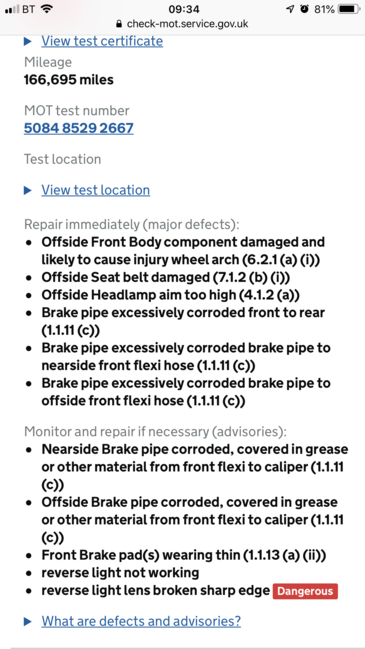Screen dimensions: 365x649
Task: Tap the 09:34 clock in status bar
Action: click(x=184, y=9)
